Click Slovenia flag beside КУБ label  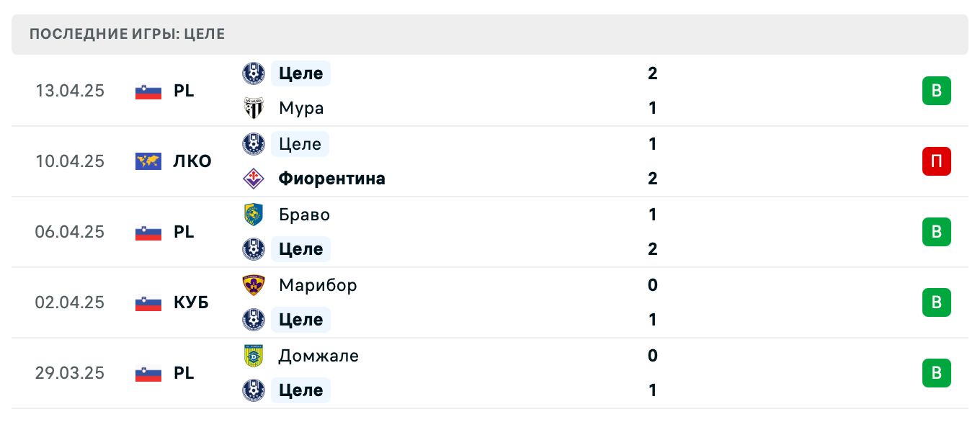pos(148,302)
